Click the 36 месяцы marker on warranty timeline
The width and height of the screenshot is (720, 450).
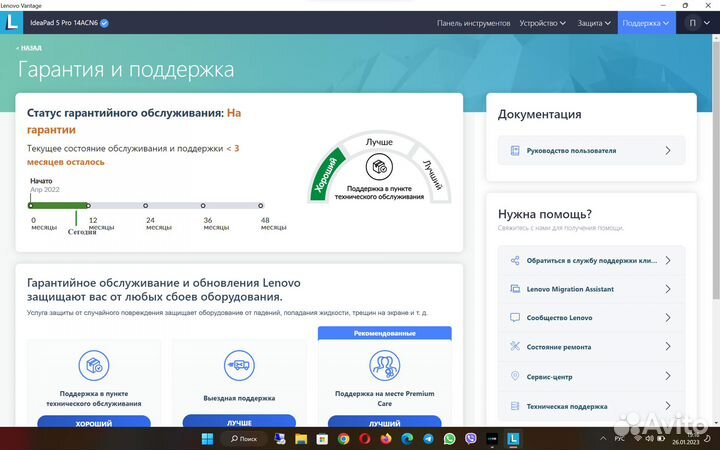coord(203,206)
